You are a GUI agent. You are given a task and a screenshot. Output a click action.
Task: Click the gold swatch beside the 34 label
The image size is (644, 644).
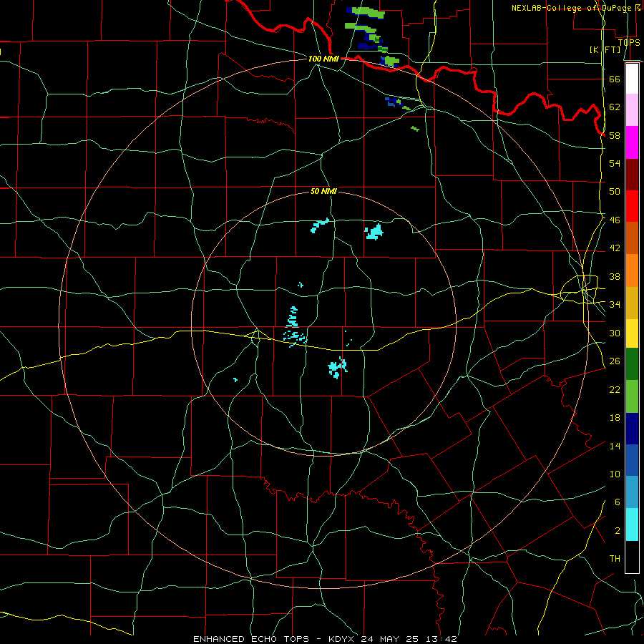coord(632,303)
